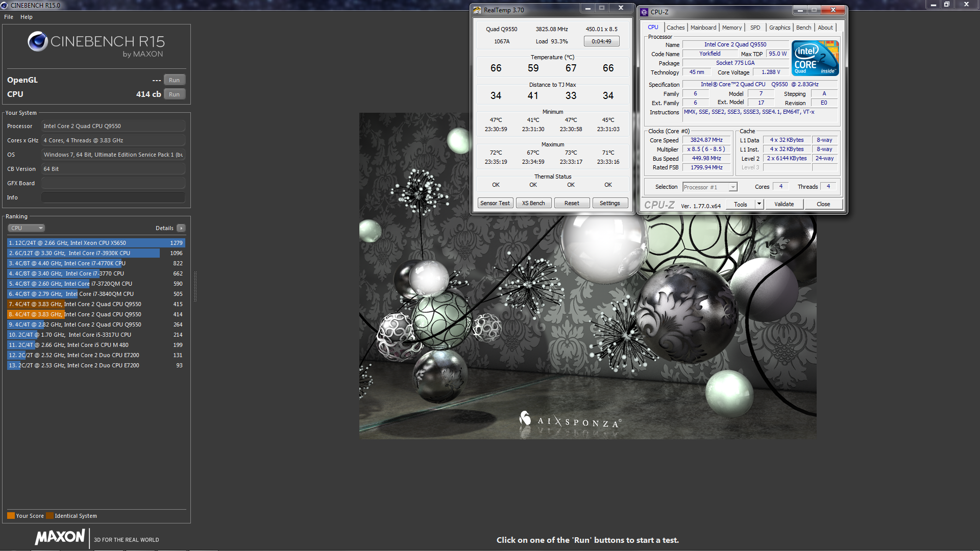The image size is (980, 551).
Task: Click RealTemp title bar icon
Action: click(x=477, y=10)
